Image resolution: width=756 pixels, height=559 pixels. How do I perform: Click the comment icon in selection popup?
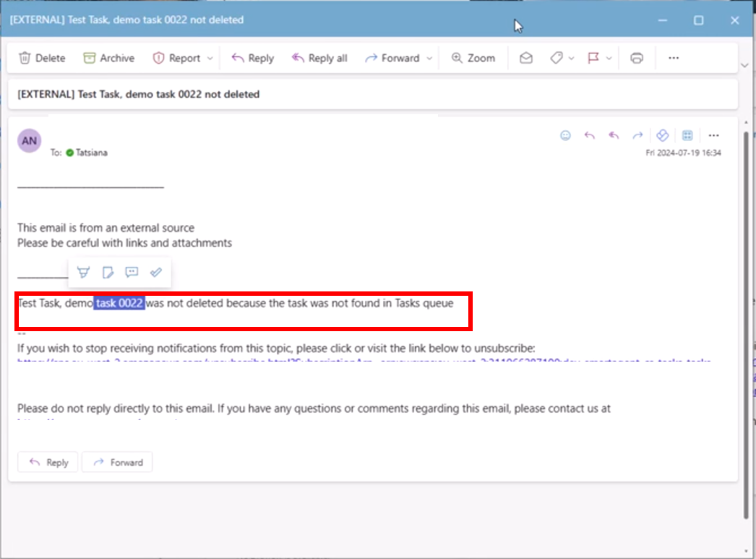click(x=132, y=272)
